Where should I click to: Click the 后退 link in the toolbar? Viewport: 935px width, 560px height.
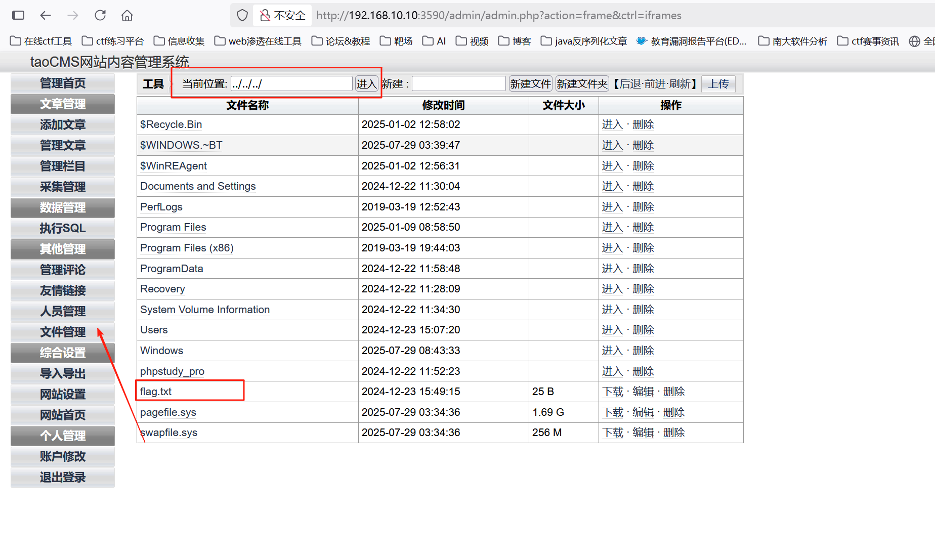coord(630,84)
